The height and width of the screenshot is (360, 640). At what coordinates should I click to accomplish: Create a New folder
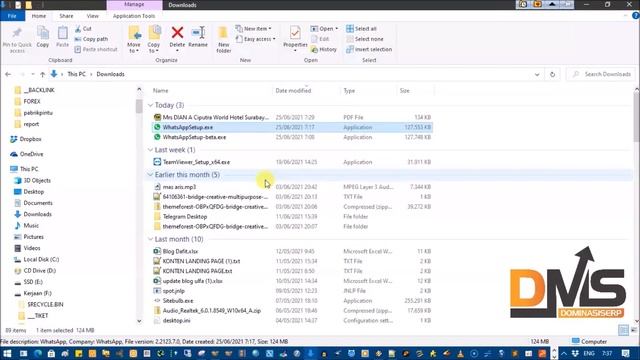coord(223,40)
